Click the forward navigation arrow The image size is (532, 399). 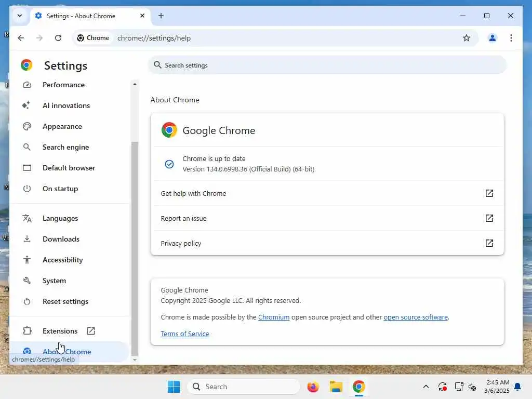click(x=39, y=38)
